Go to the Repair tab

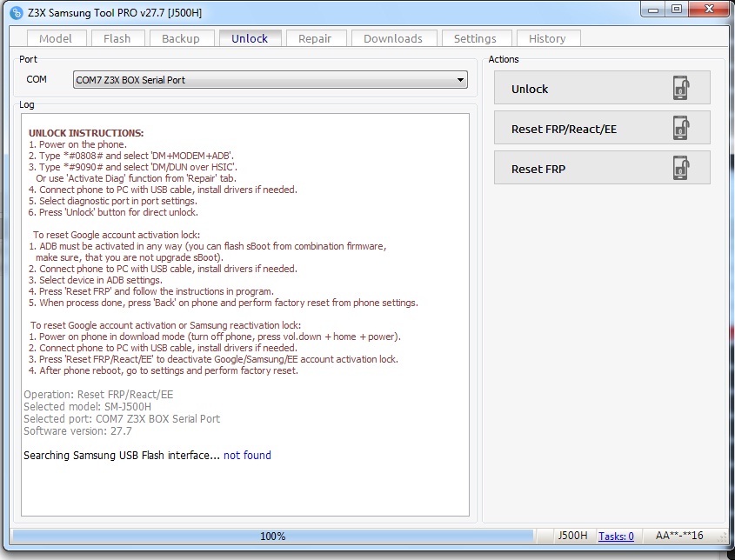point(316,38)
